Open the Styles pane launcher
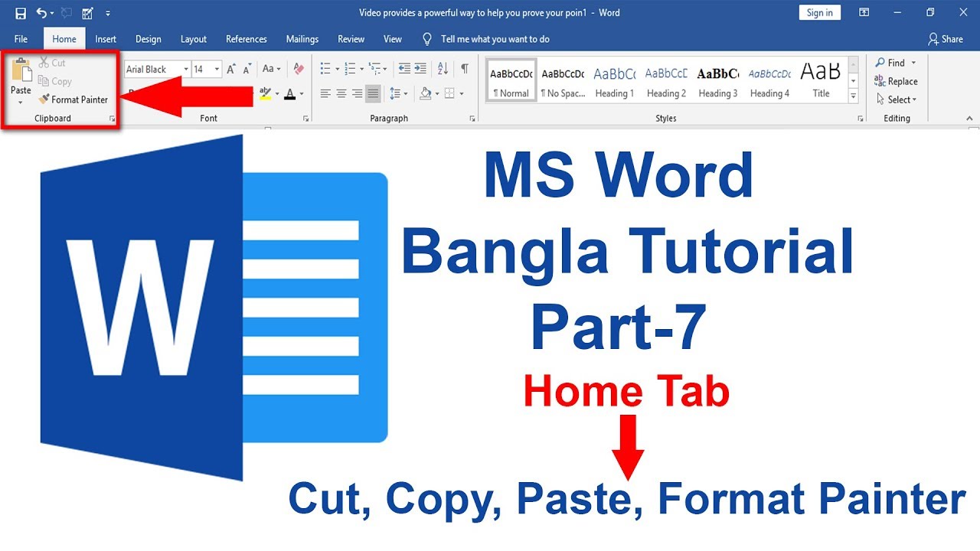 click(x=861, y=119)
